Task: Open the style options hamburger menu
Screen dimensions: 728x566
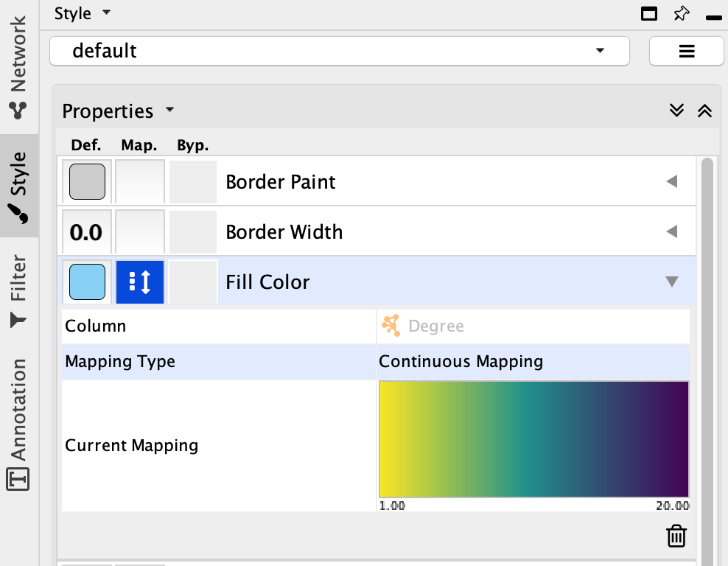Action: click(x=686, y=51)
